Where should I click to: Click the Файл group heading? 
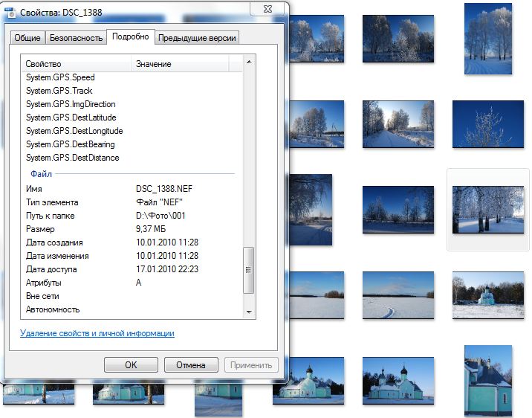(x=41, y=174)
